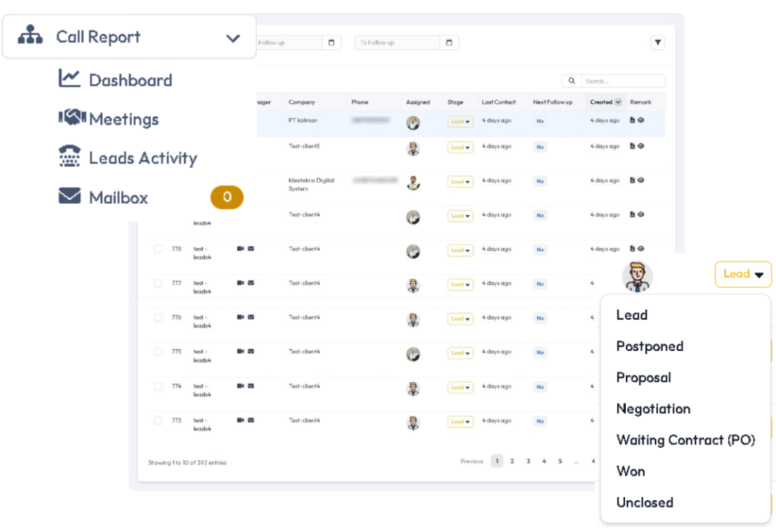Sort by the Created column arrow

(x=618, y=102)
